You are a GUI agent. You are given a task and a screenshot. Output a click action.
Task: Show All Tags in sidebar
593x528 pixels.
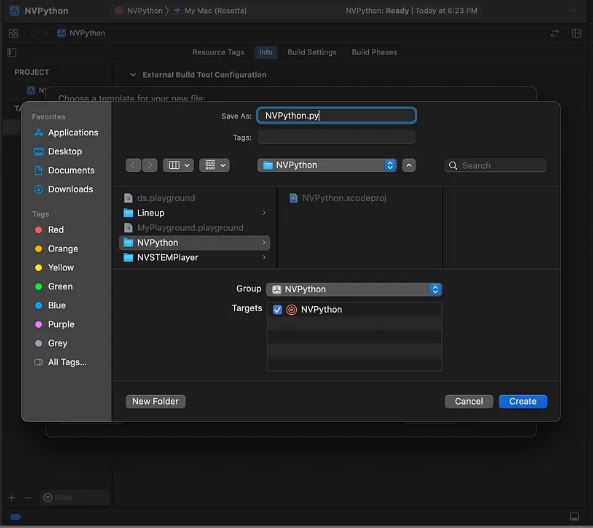click(61, 362)
